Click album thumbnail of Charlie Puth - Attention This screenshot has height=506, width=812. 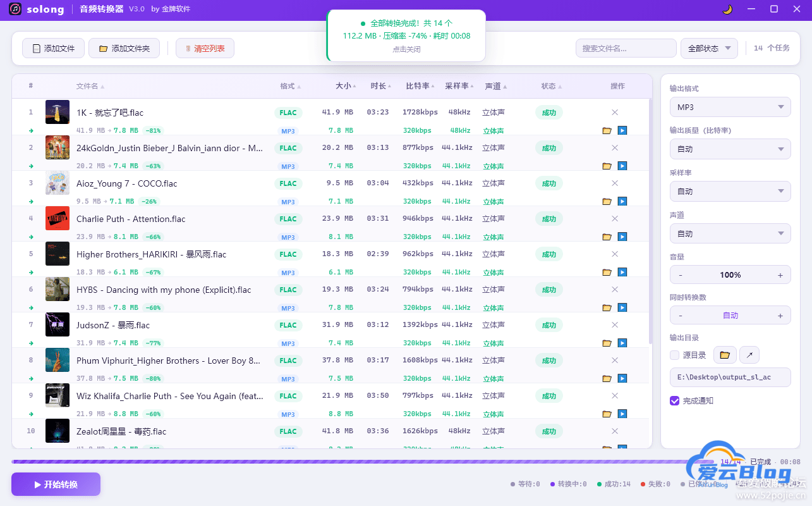click(x=58, y=218)
